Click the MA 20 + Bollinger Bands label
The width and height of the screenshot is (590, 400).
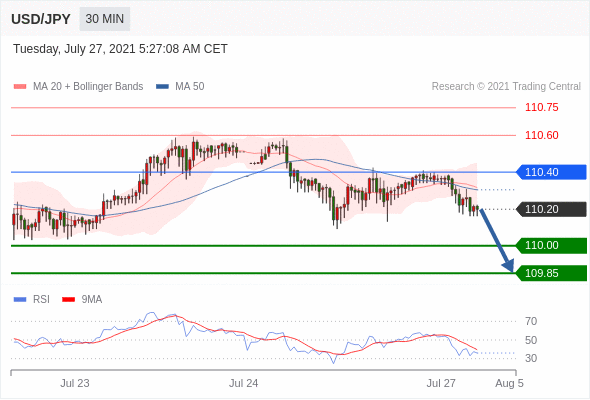coord(88,87)
